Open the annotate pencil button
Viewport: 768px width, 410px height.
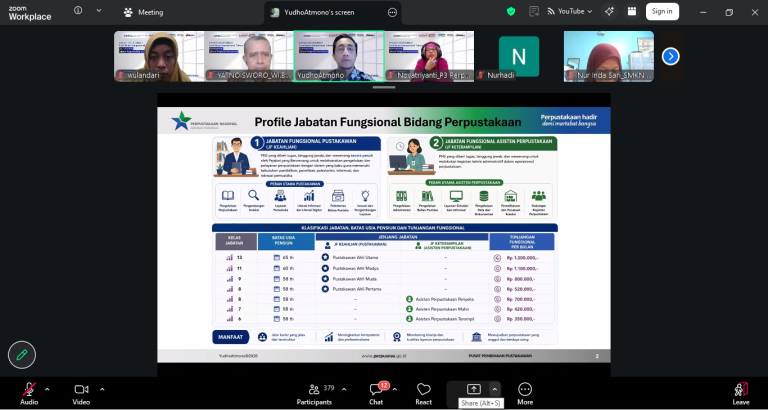tap(22, 355)
